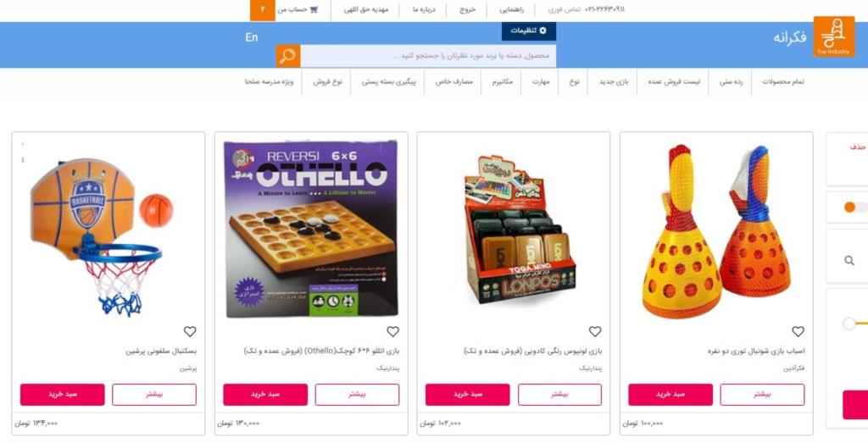Image resolution: width=868 pixels, height=443 pixels.
Task: Open the Fekraneh Toy Industry logo
Action: click(x=834, y=36)
